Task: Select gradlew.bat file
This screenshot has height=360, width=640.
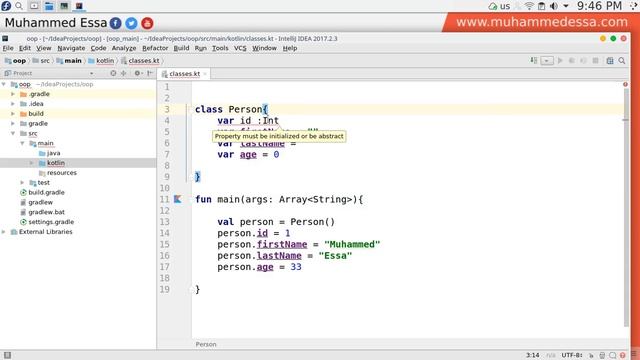Action: click(x=42, y=212)
